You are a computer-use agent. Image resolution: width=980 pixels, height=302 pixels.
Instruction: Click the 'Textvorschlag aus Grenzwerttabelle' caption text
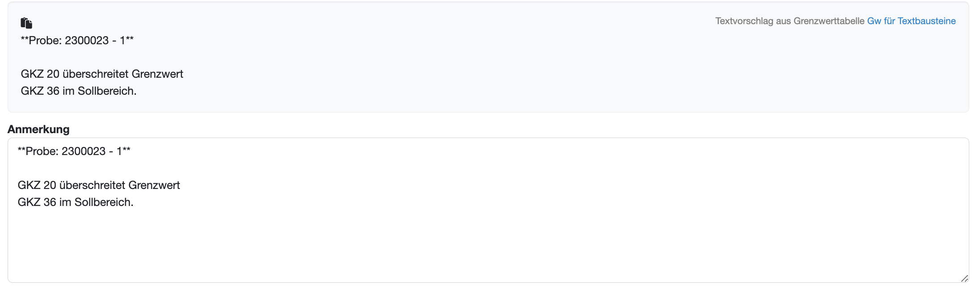(x=790, y=21)
